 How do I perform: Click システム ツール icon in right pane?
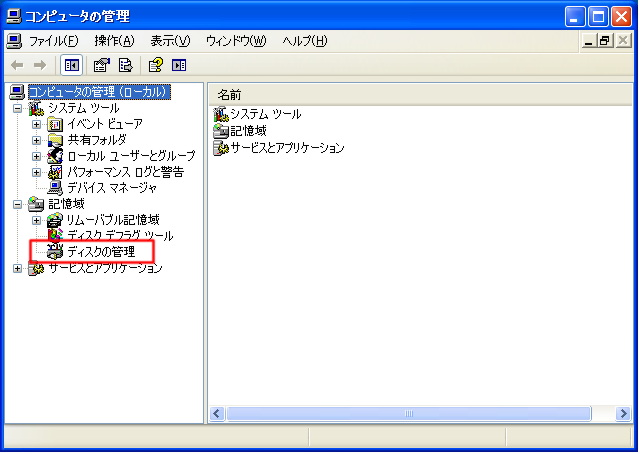tap(221, 114)
